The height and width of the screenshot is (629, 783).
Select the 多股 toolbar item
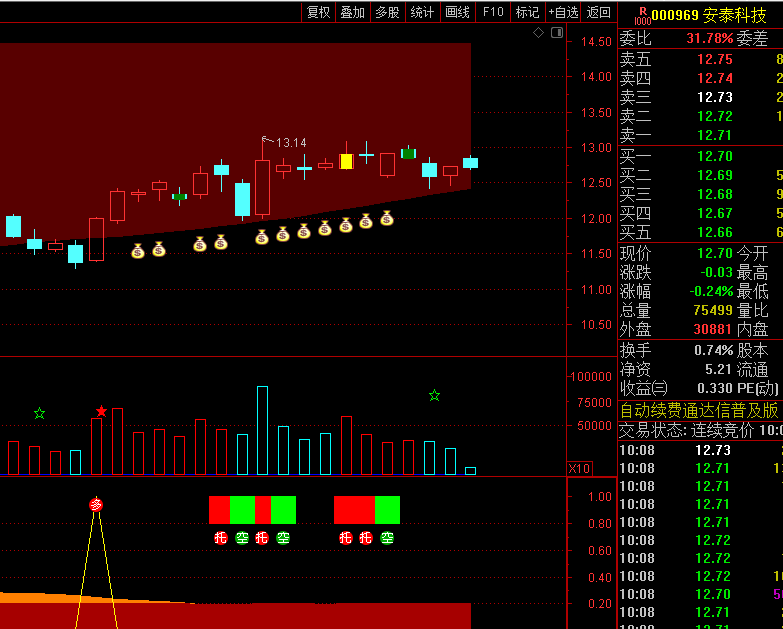(388, 12)
